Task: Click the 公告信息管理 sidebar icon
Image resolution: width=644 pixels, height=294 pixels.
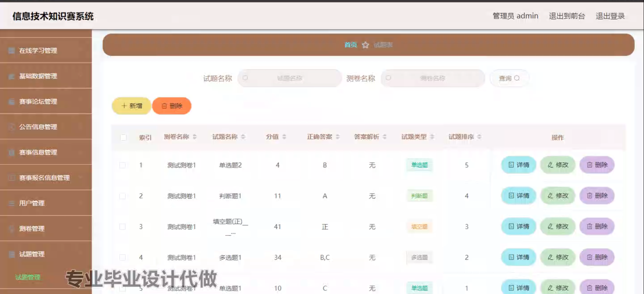Action: [x=12, y=127]
